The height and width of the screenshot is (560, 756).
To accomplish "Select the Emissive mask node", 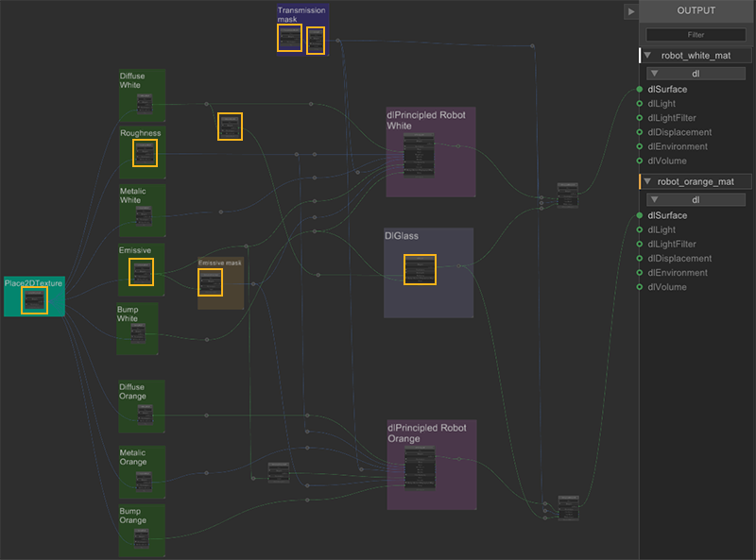I will pyautogui.click(x=210, y=281).
